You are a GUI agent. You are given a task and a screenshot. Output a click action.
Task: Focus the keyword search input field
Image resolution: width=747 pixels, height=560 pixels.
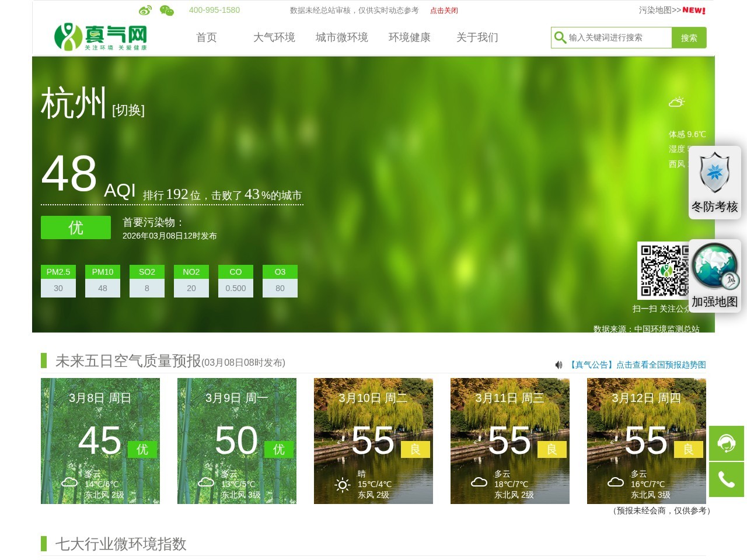click(617, 38)
